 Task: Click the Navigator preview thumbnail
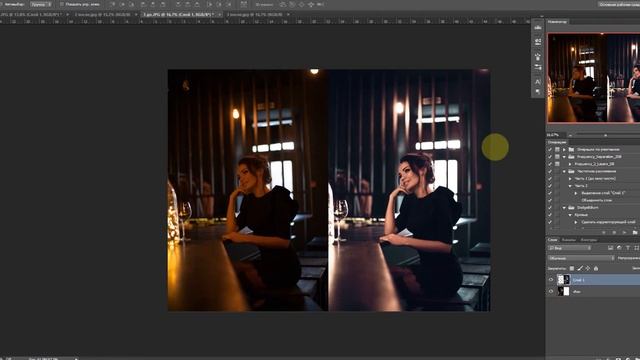593,78
